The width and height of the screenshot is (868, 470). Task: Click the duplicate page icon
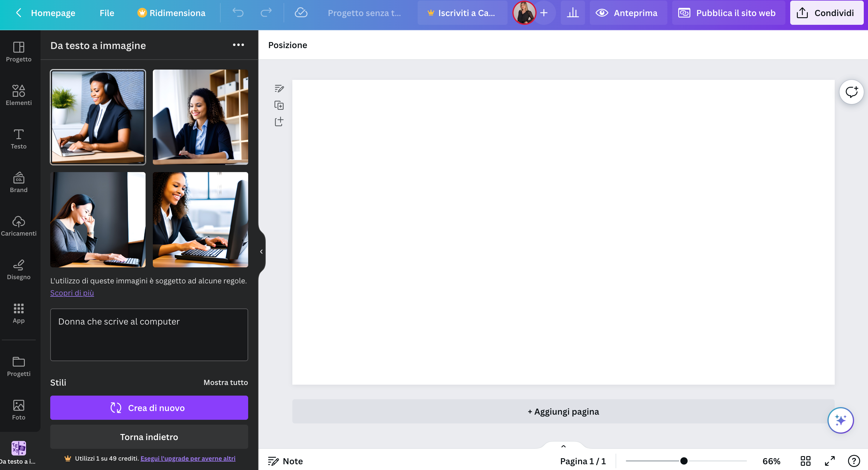point(279,105)
